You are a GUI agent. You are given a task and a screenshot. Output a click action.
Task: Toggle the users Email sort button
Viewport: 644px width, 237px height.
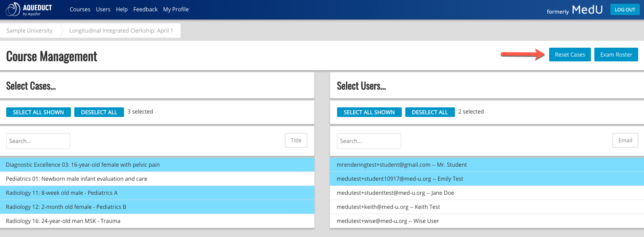coord(625,140)
